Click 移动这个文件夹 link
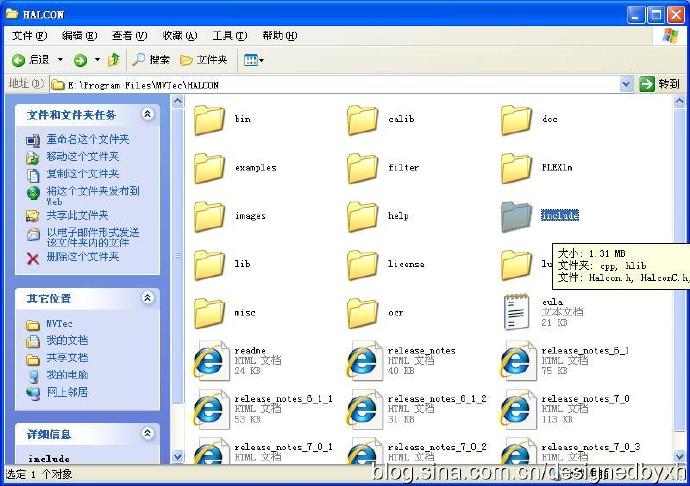This screenshot has height=486, width=690. [83, 157]
